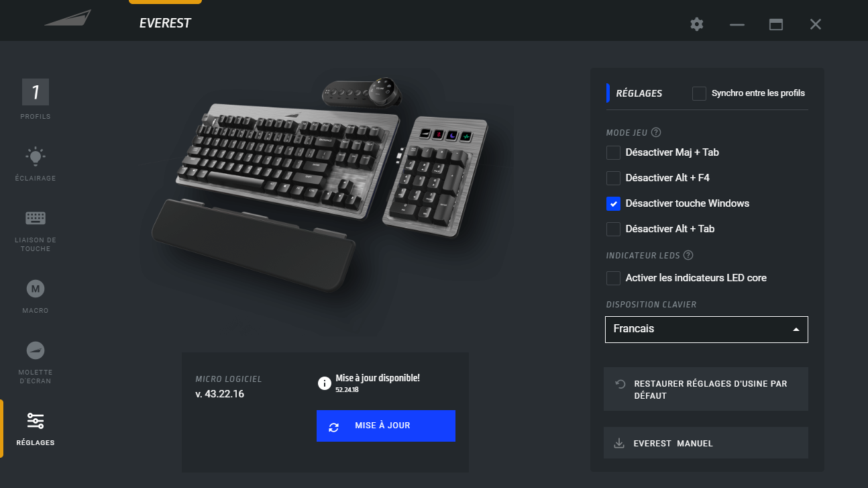Select the EVEREST device tab

(165, 23)
